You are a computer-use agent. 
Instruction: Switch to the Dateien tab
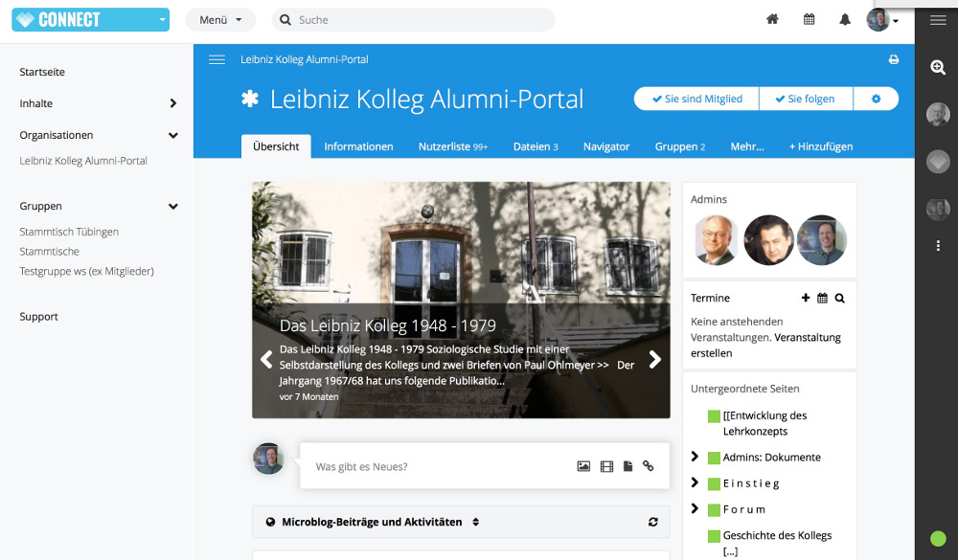pyautogui.click(x=536, y=146)
